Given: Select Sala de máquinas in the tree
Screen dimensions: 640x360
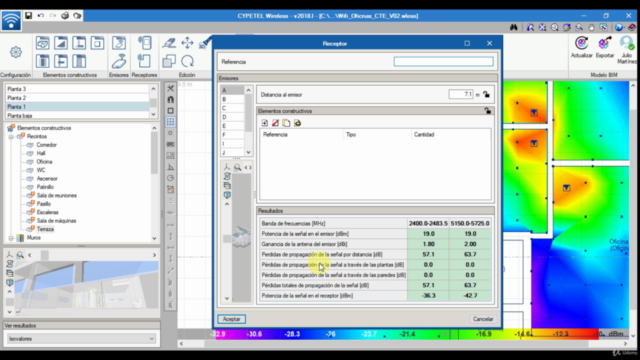Looking at the screenshot, I should (56, 221).
